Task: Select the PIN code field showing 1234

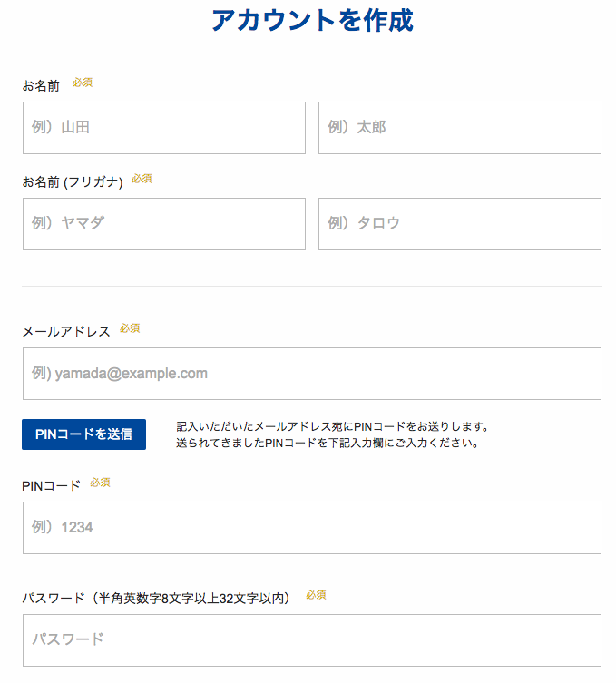Action: coord(312,528)
